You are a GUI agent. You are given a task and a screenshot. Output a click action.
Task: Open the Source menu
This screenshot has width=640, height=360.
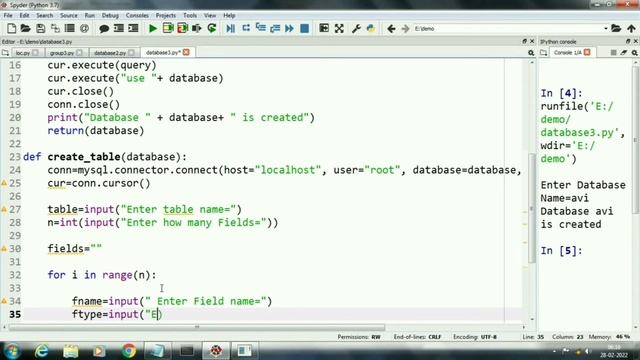[x=69, y=16]
